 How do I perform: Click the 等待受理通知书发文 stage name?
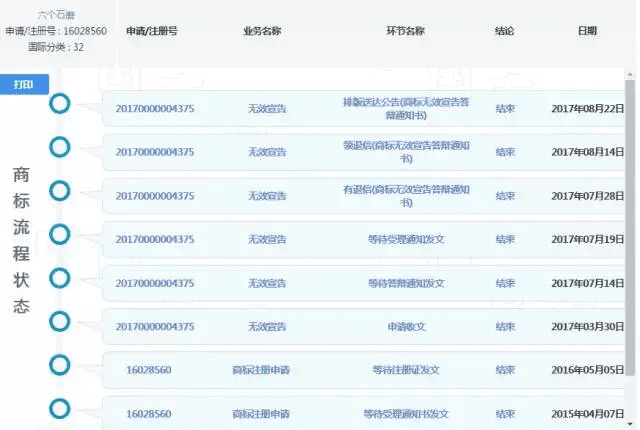406,414
